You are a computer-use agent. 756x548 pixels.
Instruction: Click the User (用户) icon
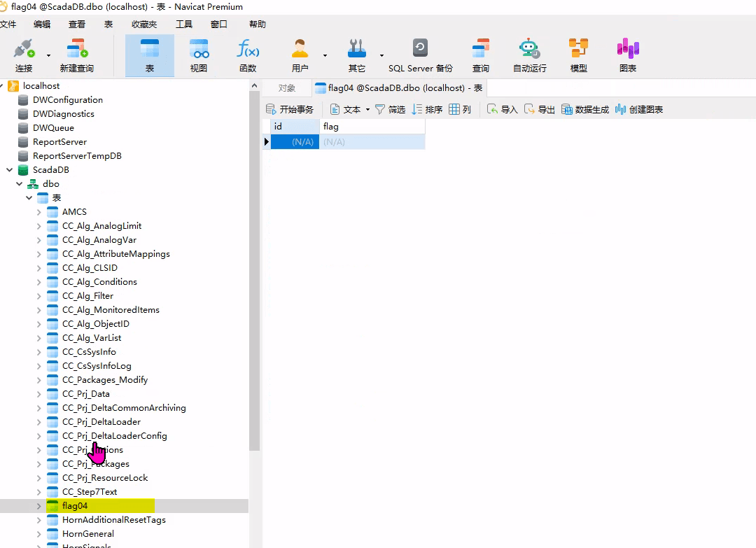[300, 49]
